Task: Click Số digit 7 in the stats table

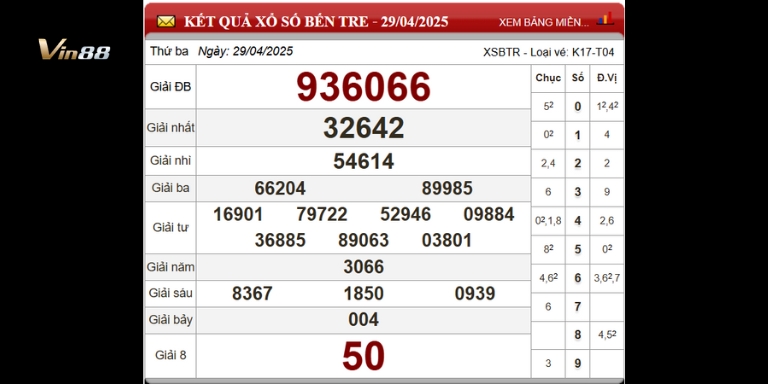Action: (577, 307)
